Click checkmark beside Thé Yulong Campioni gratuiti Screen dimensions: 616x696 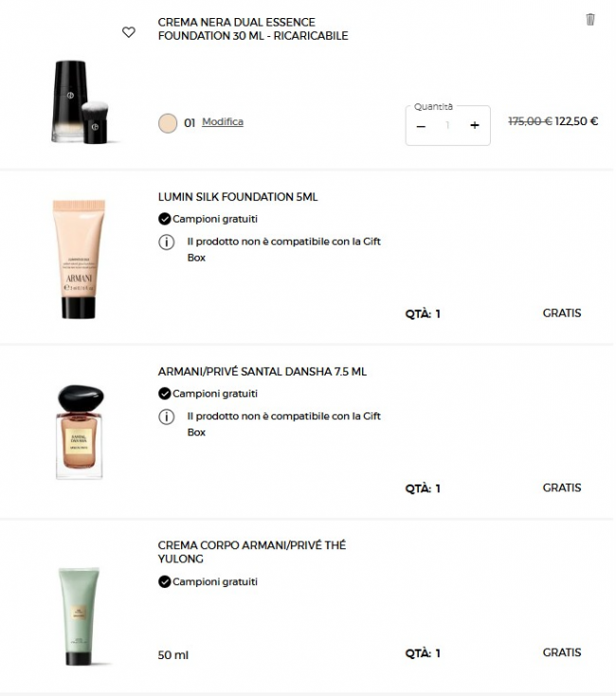click(165, 582)
